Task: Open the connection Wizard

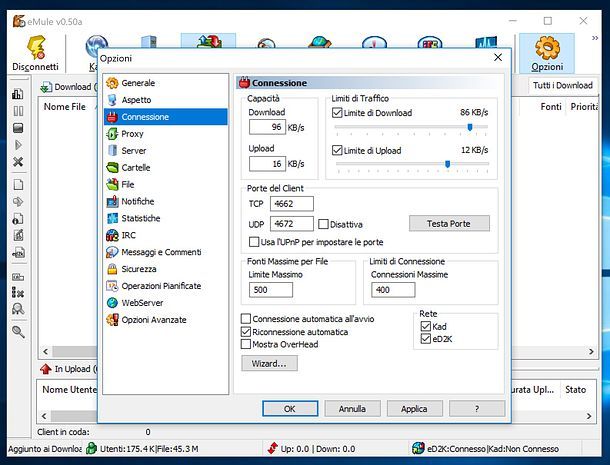Action: click(x=269, y=363)
